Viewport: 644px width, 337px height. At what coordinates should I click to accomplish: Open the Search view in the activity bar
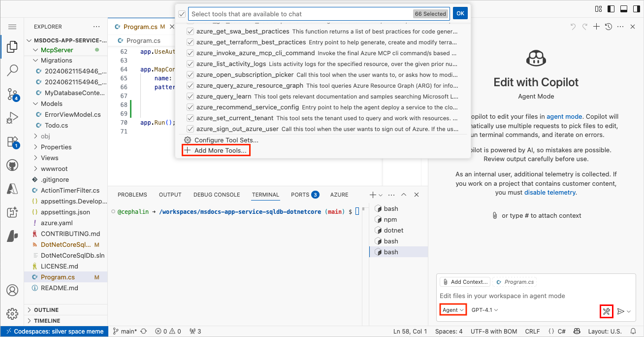pos(12,70)
